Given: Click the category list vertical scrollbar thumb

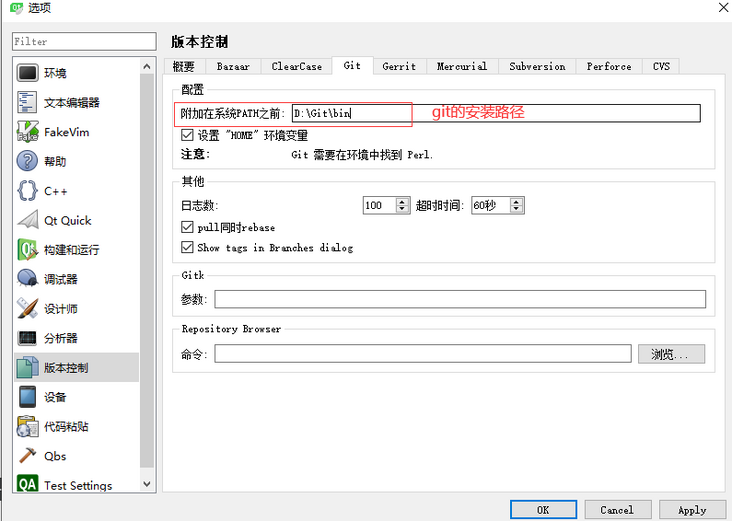Looking at the screenshot, I should pos(147,271).
